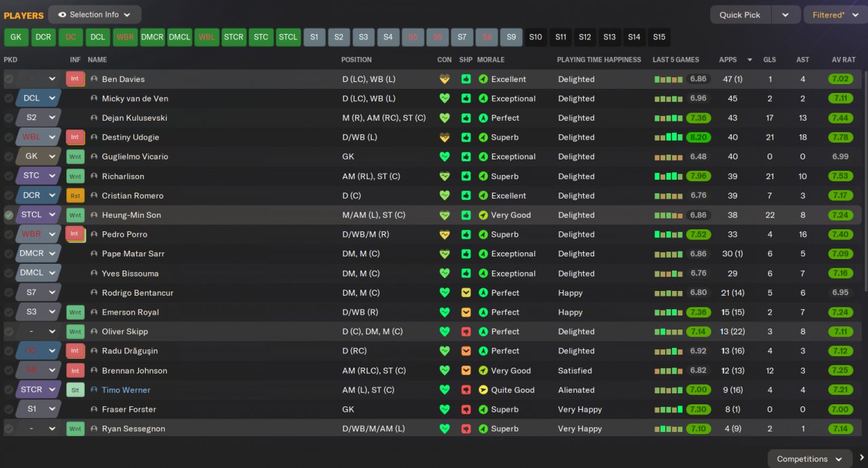Click Destiny Udogie's last 5 games bars
The image size is (868, 468).
(669, 138)
